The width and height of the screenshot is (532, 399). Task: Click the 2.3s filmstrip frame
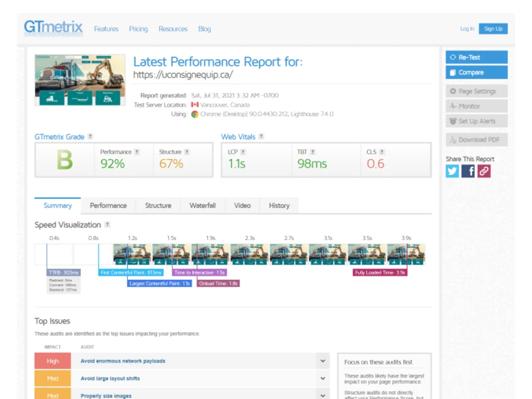[250, 254]
